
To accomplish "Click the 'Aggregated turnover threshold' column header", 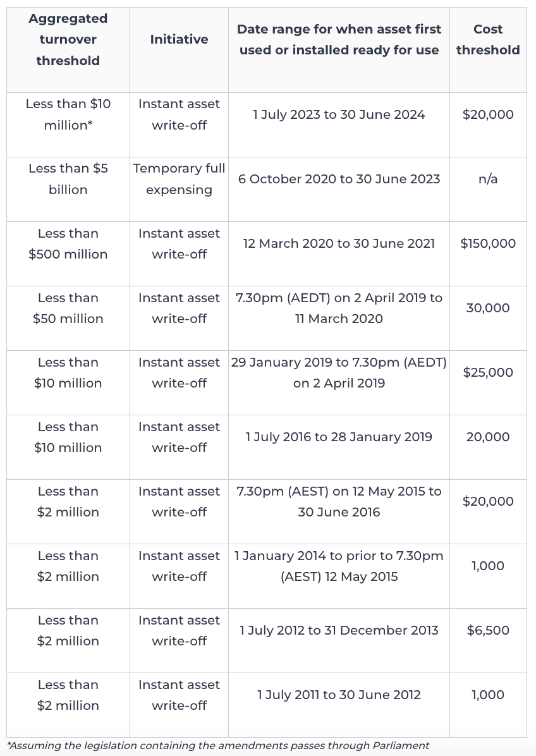I will click(68, 40).
